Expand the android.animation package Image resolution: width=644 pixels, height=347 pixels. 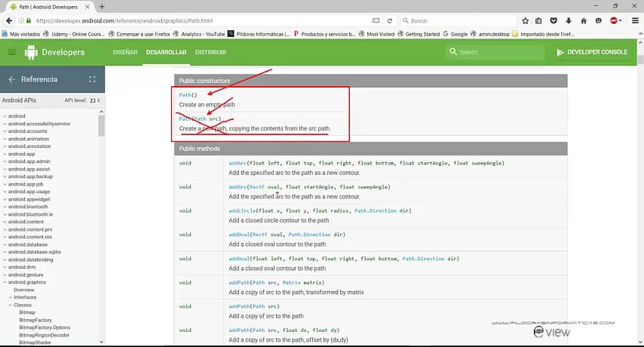point(5,139)
